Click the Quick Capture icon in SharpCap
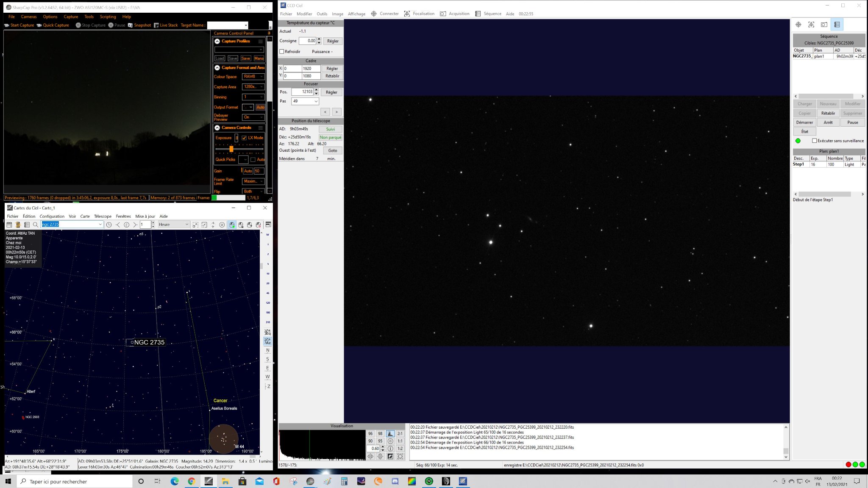Image resolution: width=868 pixels, height=488 pixels. coord(39,25)
